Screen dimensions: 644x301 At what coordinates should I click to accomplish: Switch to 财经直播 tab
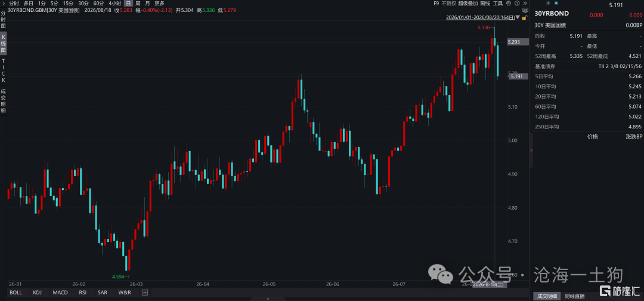[x=575, y=296]
